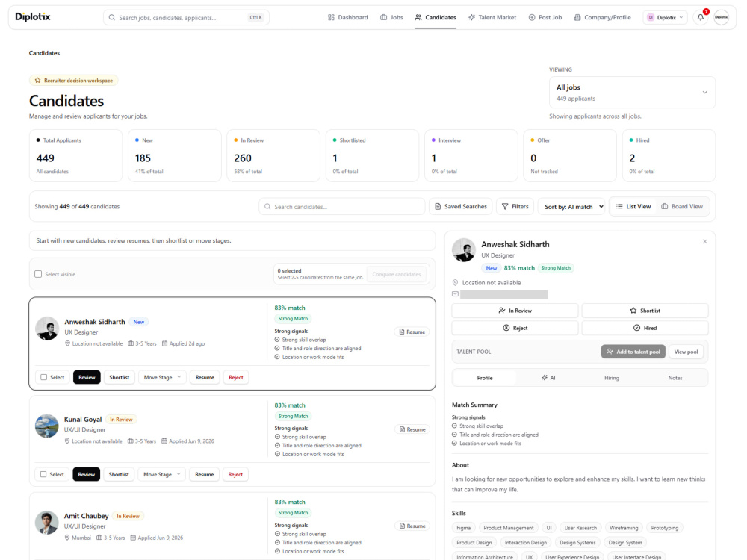Check Select box for Kunal Goyal
Viewport: 747px width, 560px height.
tap(43, 474)
